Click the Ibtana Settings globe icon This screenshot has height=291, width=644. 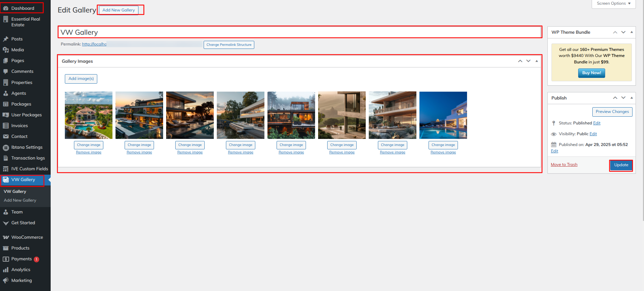[6, 147]
